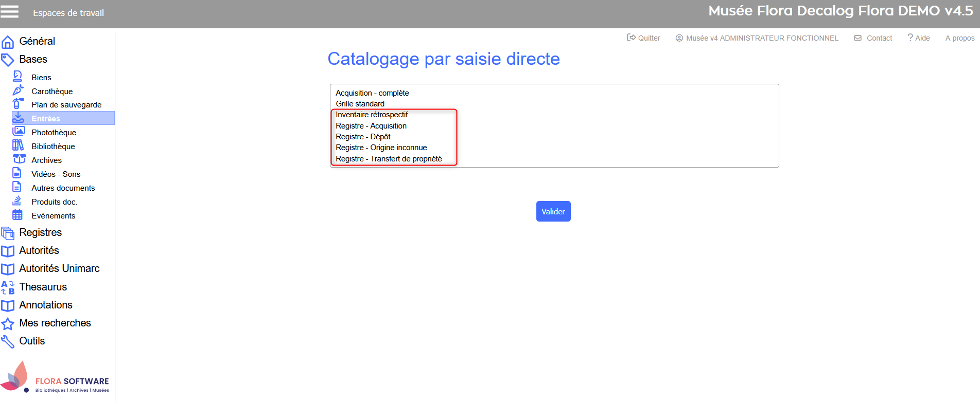The image size is (980, 402).
Task: Click the Evènements calendar icon
Action: click(17, 215)
